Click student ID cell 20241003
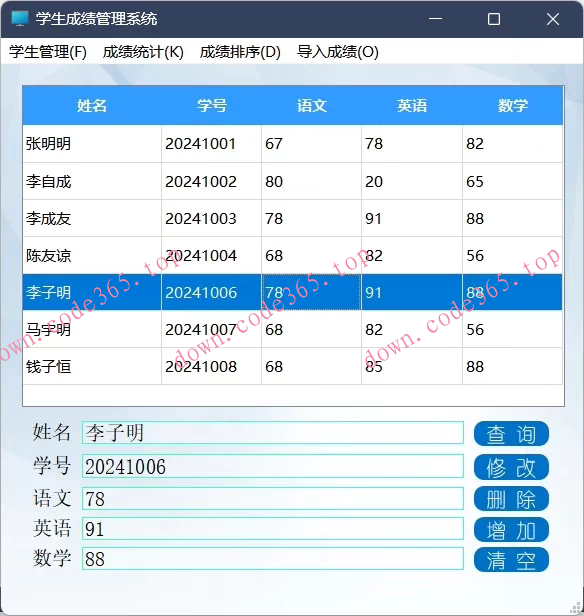The width and height of the screenshot is (584, 616). click(211, 218)
